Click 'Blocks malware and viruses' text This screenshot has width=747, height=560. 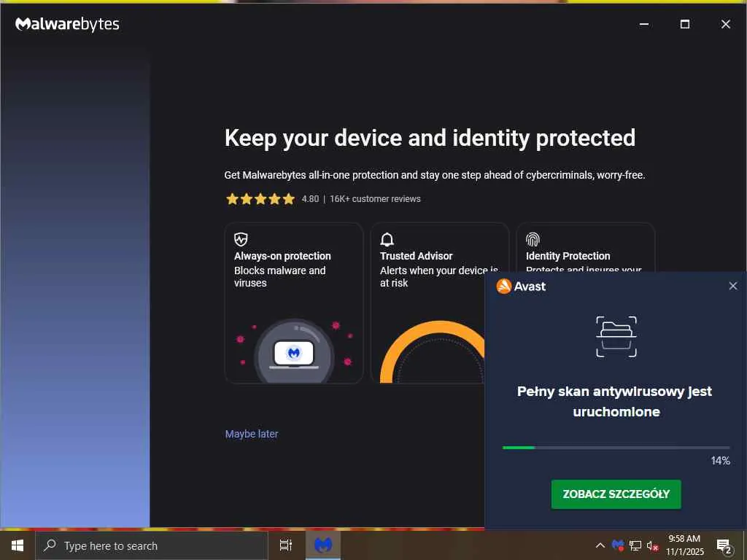(279, 276)
